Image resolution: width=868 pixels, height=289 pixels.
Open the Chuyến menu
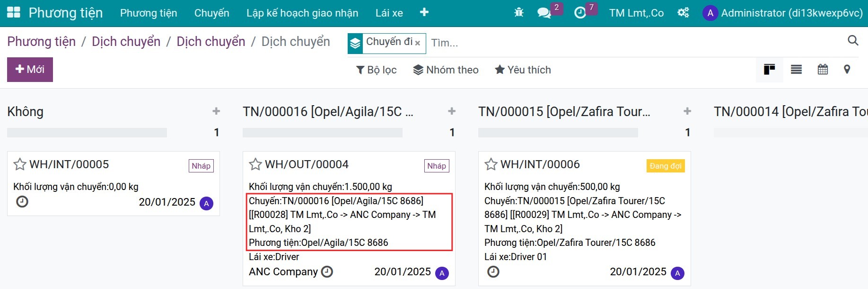click(212, 13)
